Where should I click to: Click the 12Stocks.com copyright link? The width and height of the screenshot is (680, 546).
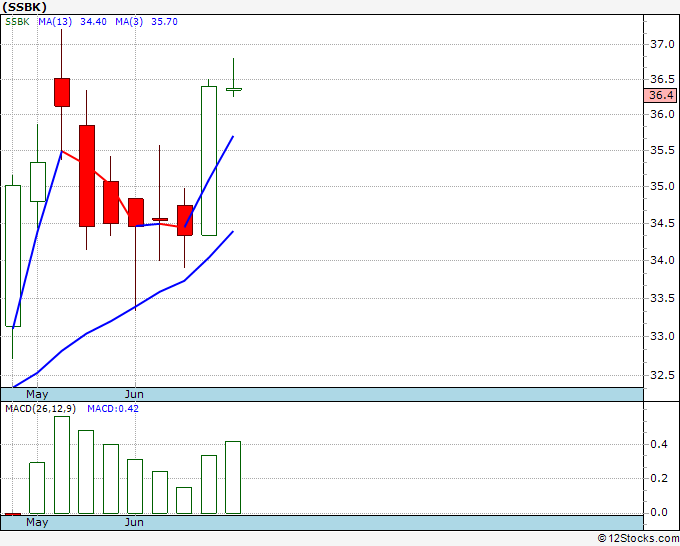638,539
